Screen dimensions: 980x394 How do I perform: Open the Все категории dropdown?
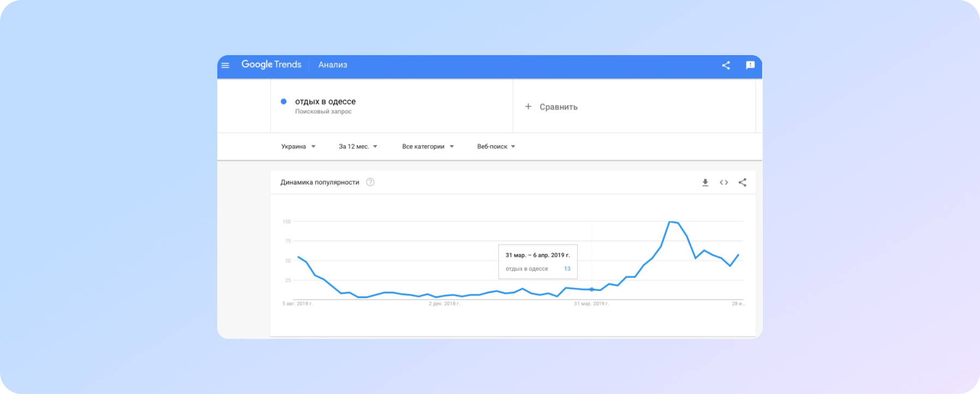point(428,146)
